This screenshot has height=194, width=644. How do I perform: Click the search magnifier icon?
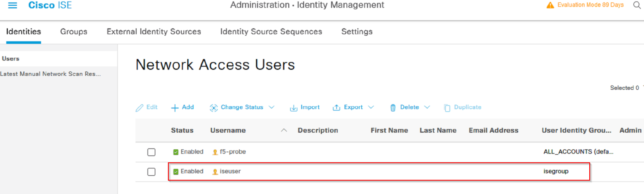click(x=637, y=5)
